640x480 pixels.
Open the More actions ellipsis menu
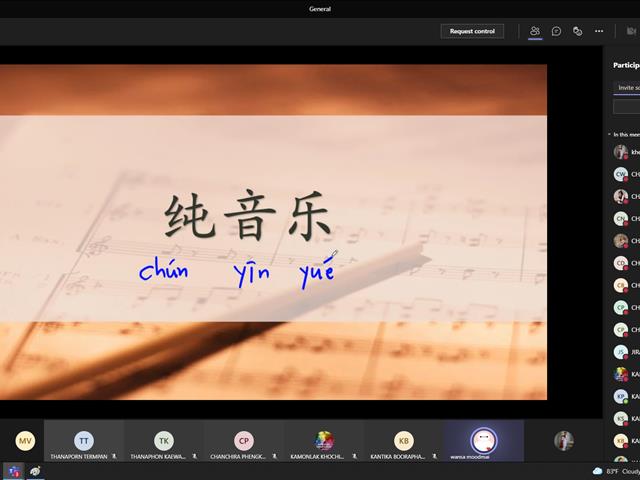(599, 31)
